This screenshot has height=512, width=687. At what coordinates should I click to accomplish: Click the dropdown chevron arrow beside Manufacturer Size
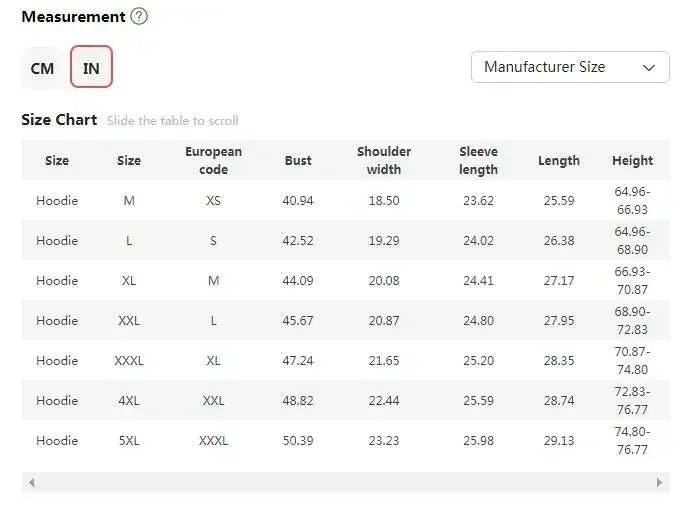tap(648, 68)
